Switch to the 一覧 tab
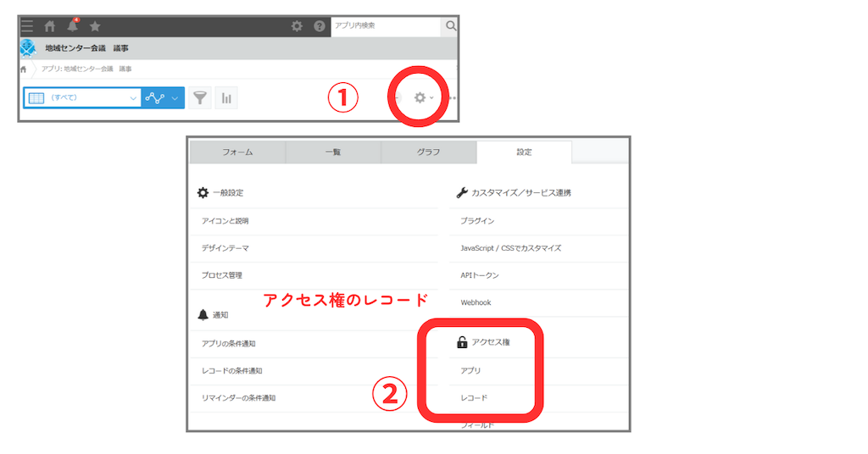Viewport: 868px width, 454px height. pyautogui.click(x=333, y=152)
